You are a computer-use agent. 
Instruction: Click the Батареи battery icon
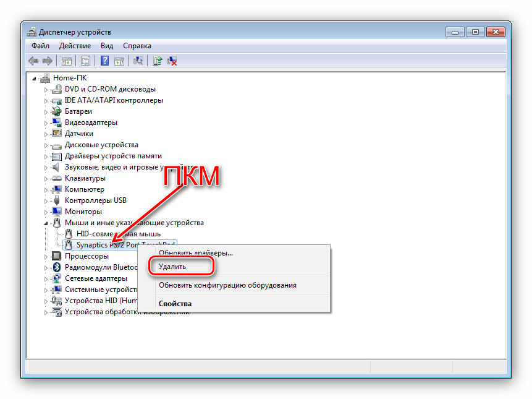57,111
